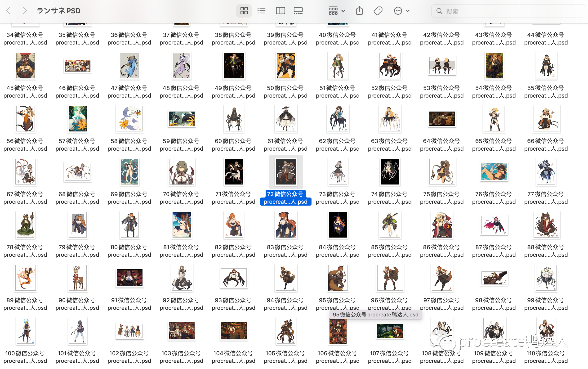Click the highlighted 72 微信公众号 thumbnail
This screenshot has height=369, width=588.
pyautogui.click(x=286, y=172)
